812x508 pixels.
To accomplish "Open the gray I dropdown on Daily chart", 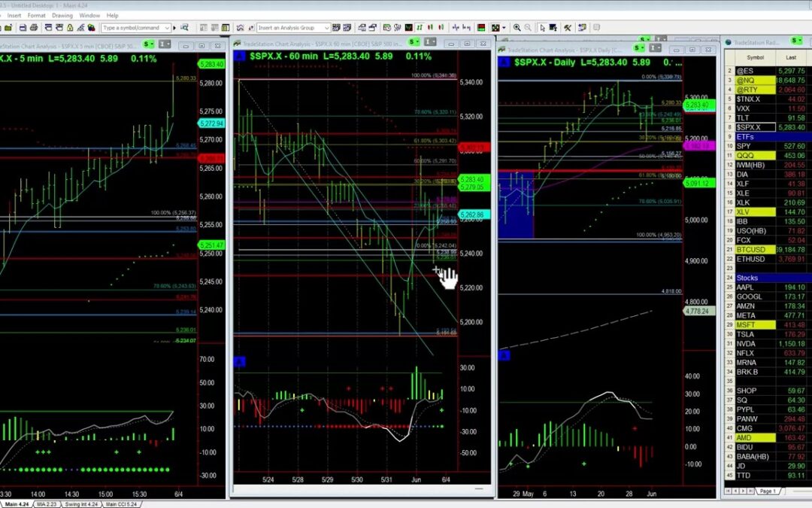I will click(x=655, y=48).
